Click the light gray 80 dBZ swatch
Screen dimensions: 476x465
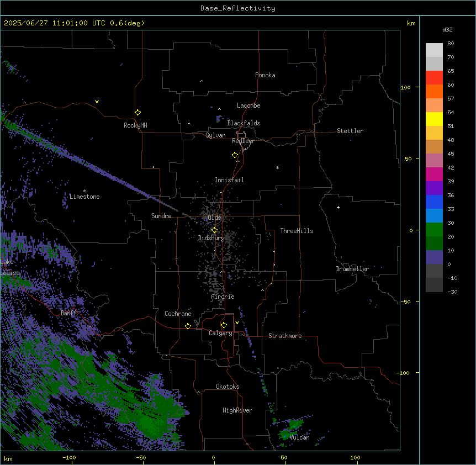click(434, 50)
